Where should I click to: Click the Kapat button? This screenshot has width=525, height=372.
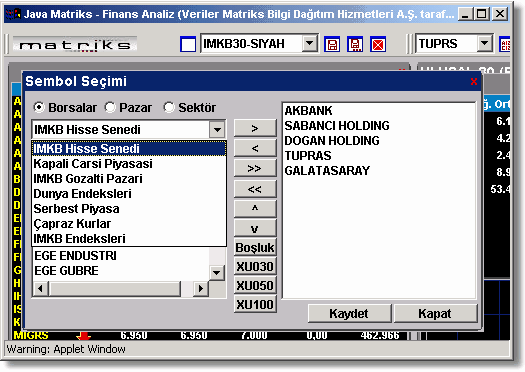435,314
